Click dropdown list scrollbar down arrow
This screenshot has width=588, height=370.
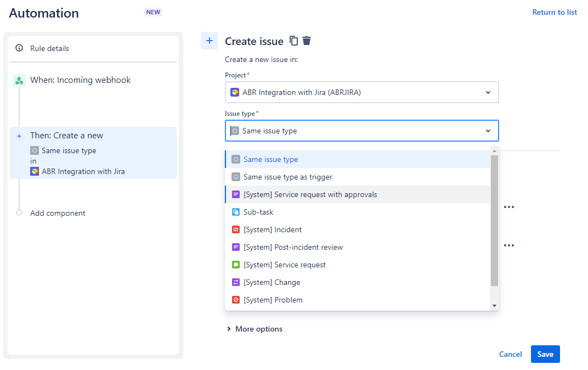point(494,306)
